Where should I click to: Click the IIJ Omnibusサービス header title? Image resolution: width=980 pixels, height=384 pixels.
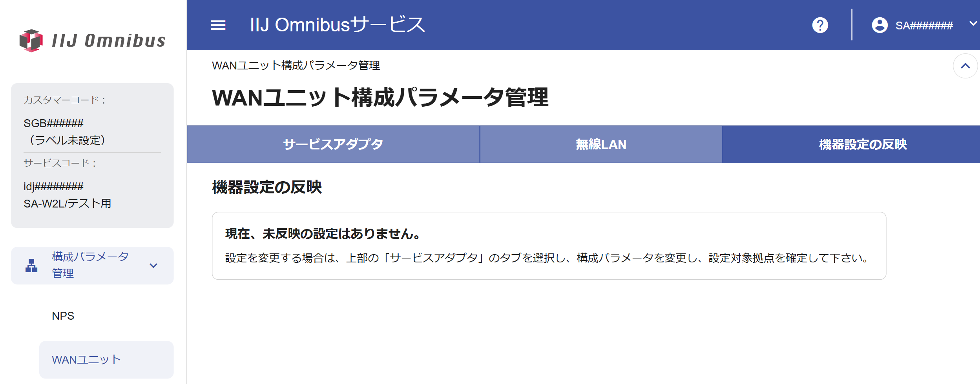click(x=338, y=25)
